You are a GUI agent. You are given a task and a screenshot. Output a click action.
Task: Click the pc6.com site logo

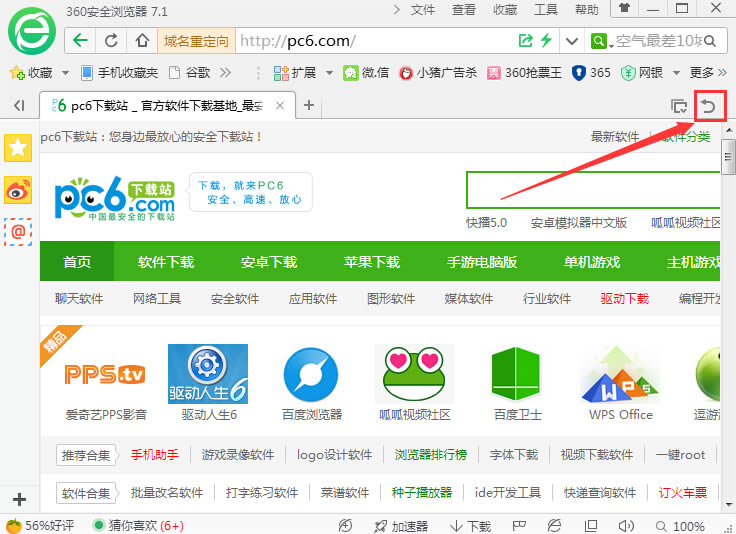tap(115, 198)
